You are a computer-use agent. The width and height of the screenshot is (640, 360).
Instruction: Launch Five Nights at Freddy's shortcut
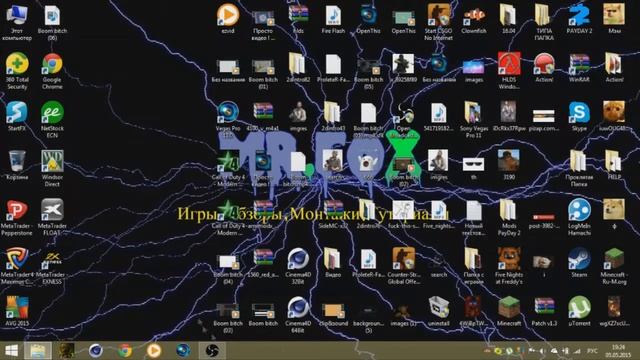tap(509, 266)
